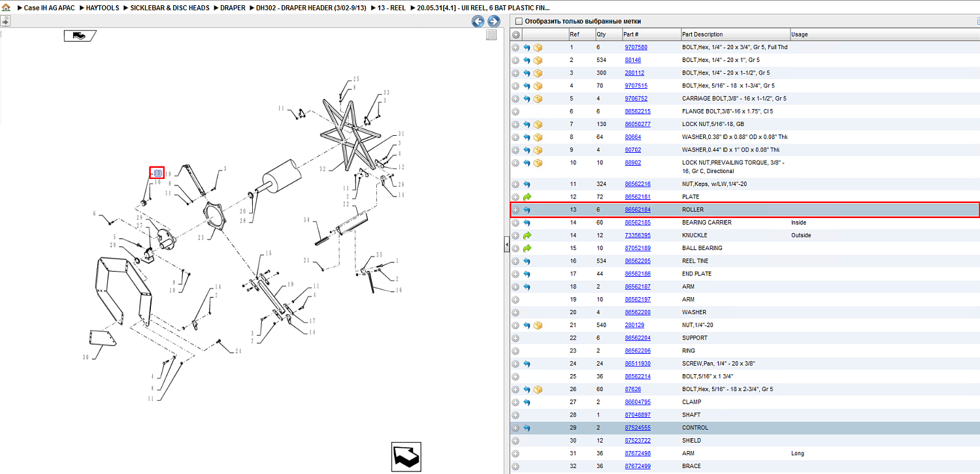Open the side panel toggle icon below home

tap(5, 21)
